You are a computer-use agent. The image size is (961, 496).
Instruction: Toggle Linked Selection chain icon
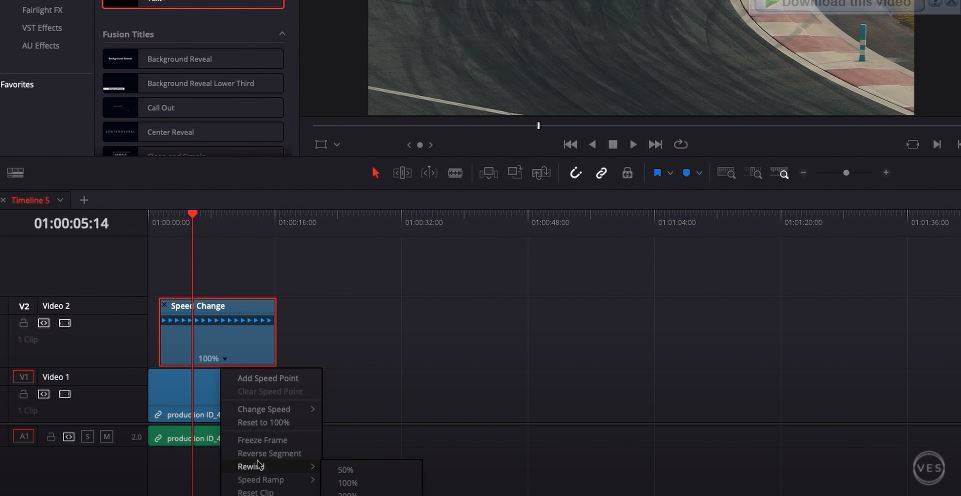(x=601, y=173)
